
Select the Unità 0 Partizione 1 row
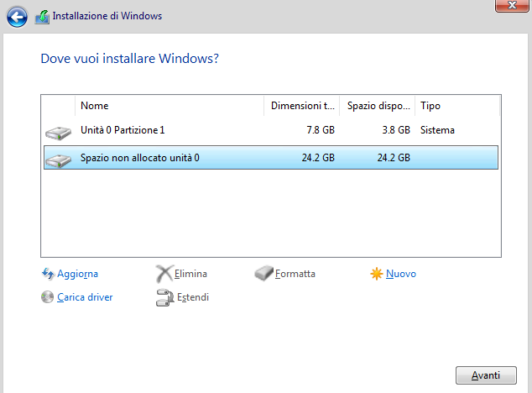coord(271,130)
